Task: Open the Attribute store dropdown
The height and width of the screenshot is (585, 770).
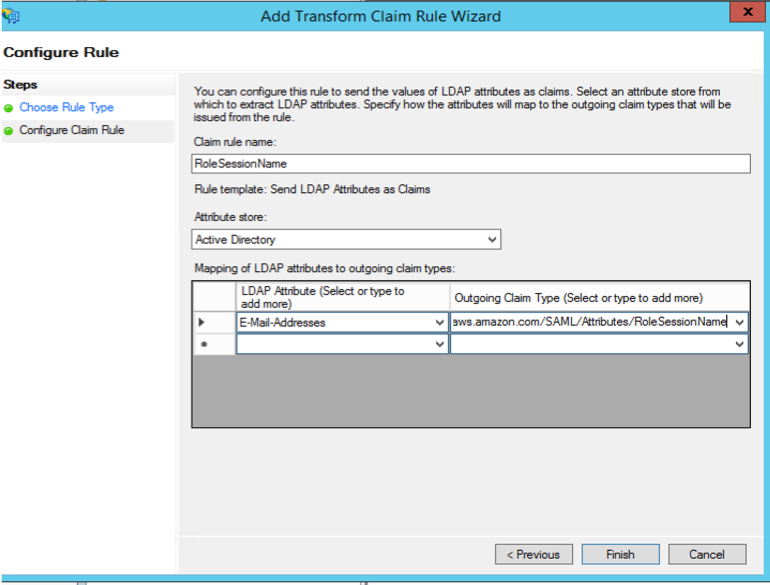Action: 346,239
